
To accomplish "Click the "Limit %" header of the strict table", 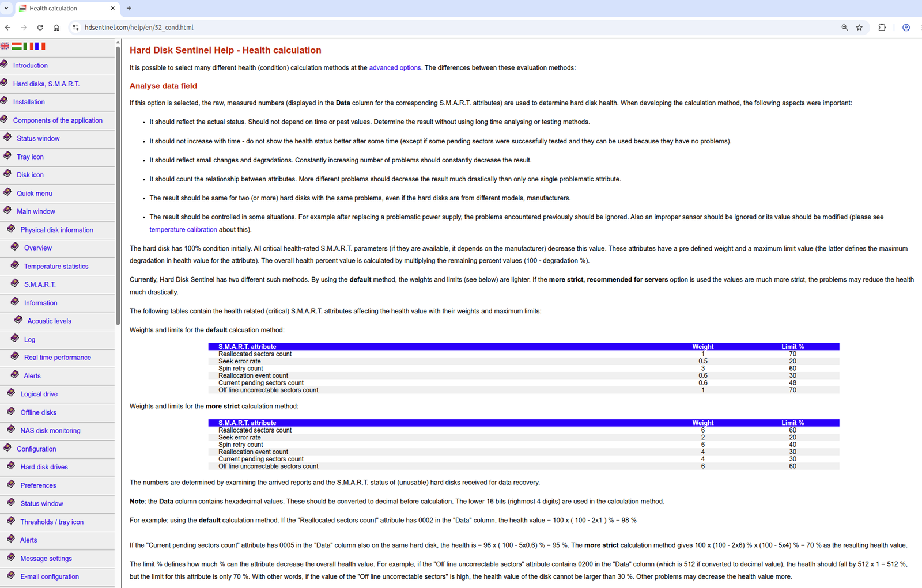I will tap(793, 423).
